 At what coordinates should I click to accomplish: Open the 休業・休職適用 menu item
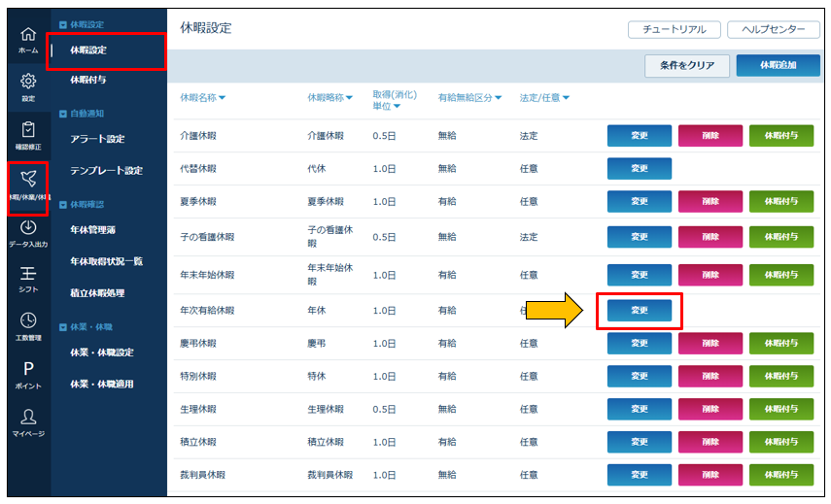pos(102,384)
